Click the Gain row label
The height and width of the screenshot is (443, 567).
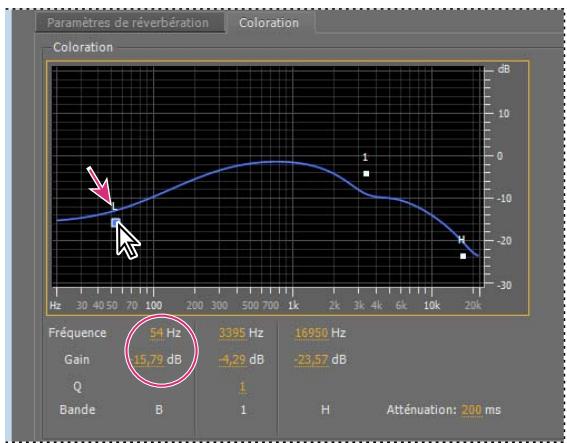coord(77,360)
